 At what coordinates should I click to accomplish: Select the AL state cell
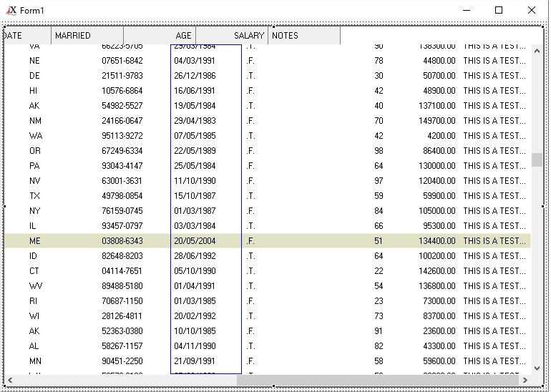(34, 346)
